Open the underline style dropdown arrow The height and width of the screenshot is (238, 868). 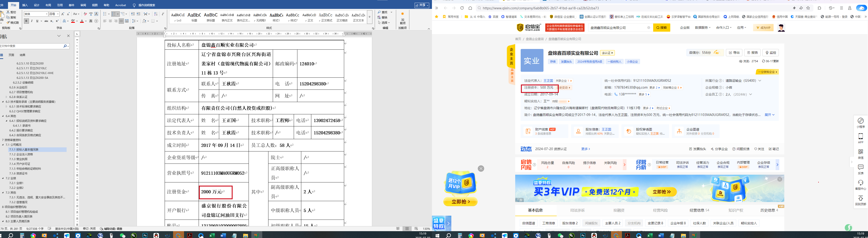point(41,21)
